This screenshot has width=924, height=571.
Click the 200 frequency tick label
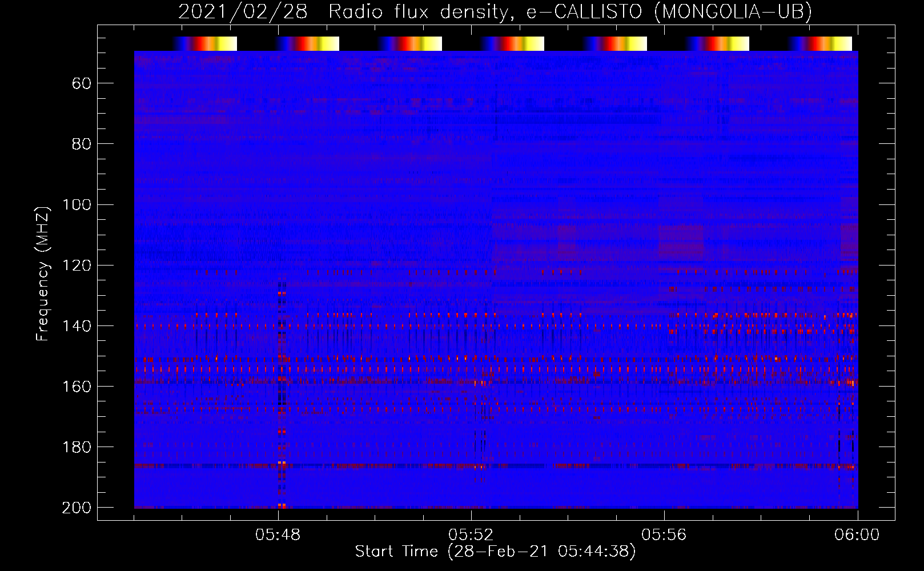click(77, 508)
